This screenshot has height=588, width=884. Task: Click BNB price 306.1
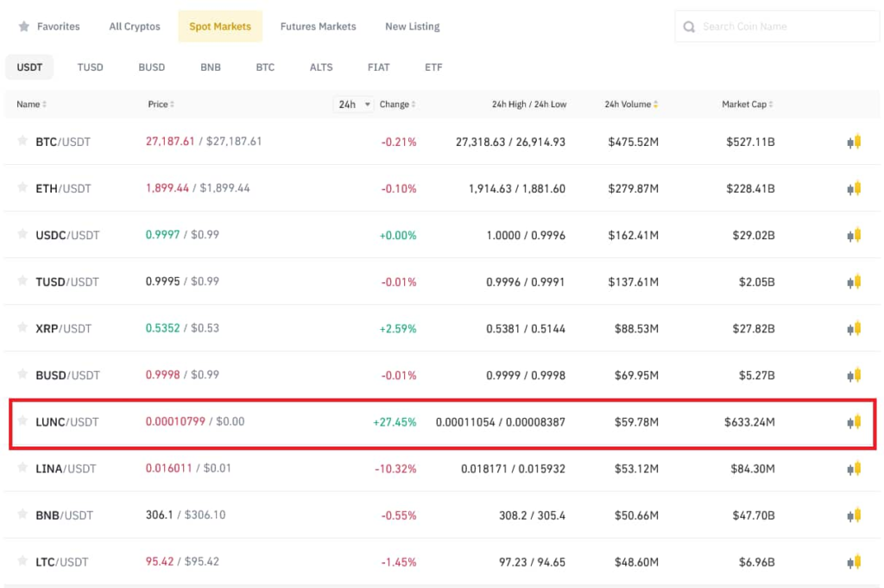point(159,515)
